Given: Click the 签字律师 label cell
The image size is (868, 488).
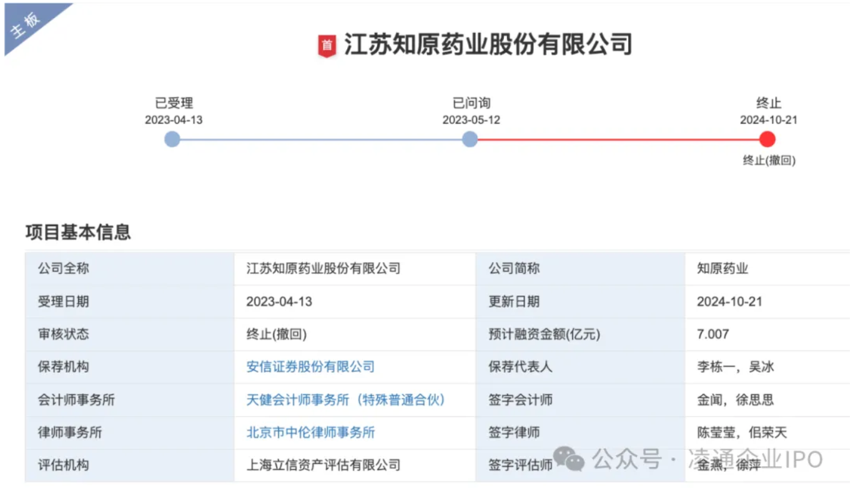Looking at the screenshot, I should pyautogui.click(x=580, y=432).
